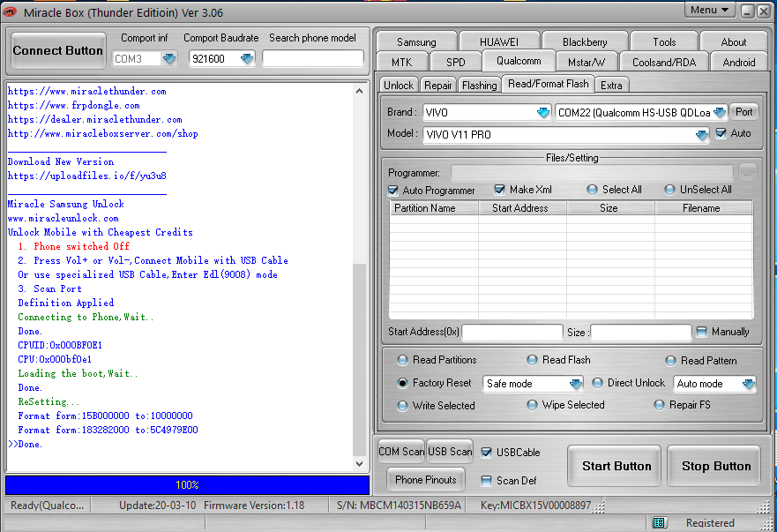Click the programmer browse ellipsis button

[747, 173]
